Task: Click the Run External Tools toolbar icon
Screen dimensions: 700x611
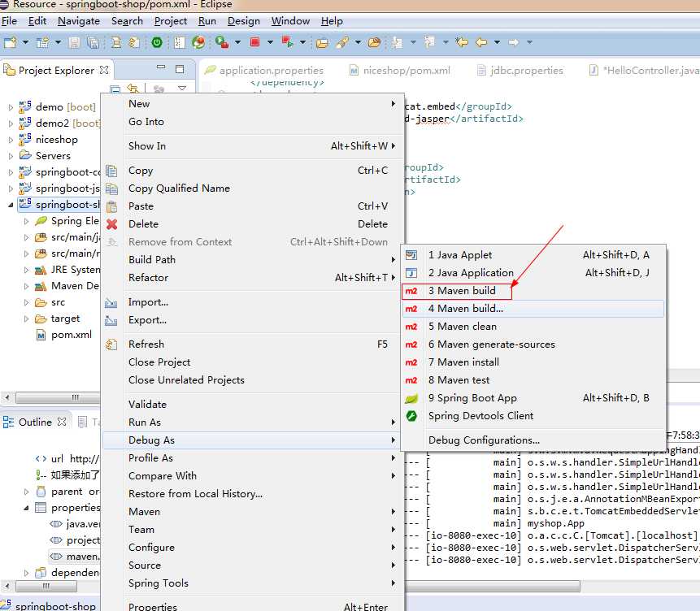Action: pyautogui.click(x=222, y=42)
